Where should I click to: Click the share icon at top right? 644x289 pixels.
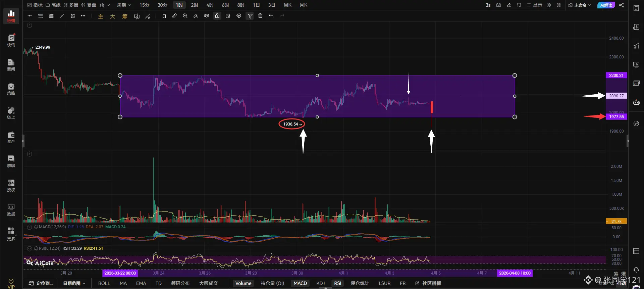coord(622,5)
